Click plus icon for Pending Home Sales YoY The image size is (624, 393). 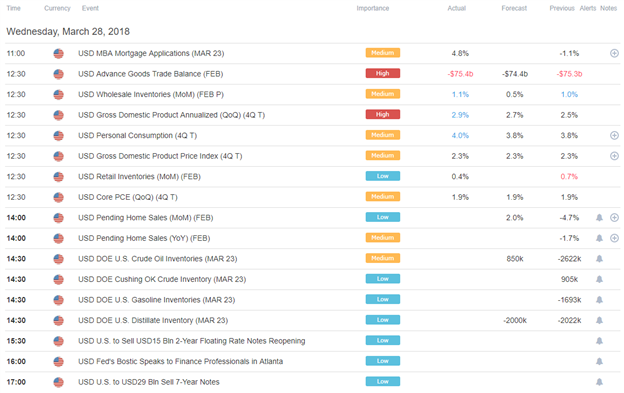point(614,238)
